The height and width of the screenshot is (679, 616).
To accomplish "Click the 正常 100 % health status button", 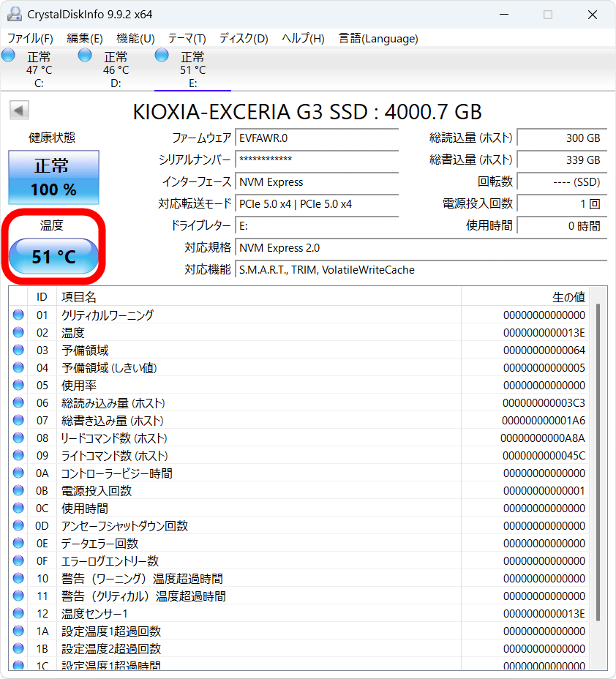I will [x=53, y=178].
